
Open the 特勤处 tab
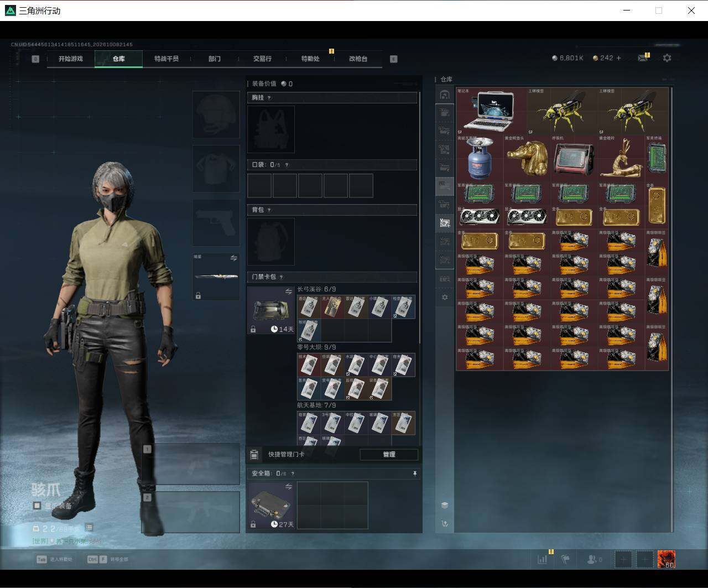tap(310, 59)
